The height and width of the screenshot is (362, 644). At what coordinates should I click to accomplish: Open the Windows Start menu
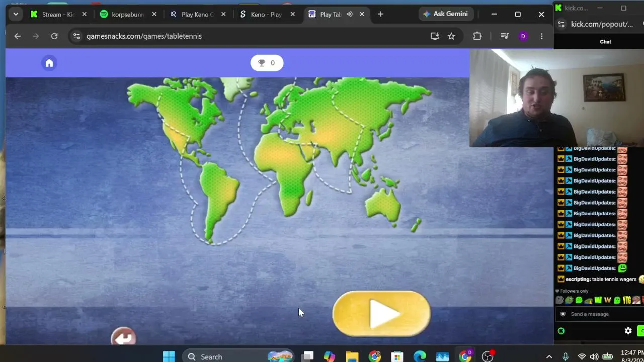coord(169,356)
